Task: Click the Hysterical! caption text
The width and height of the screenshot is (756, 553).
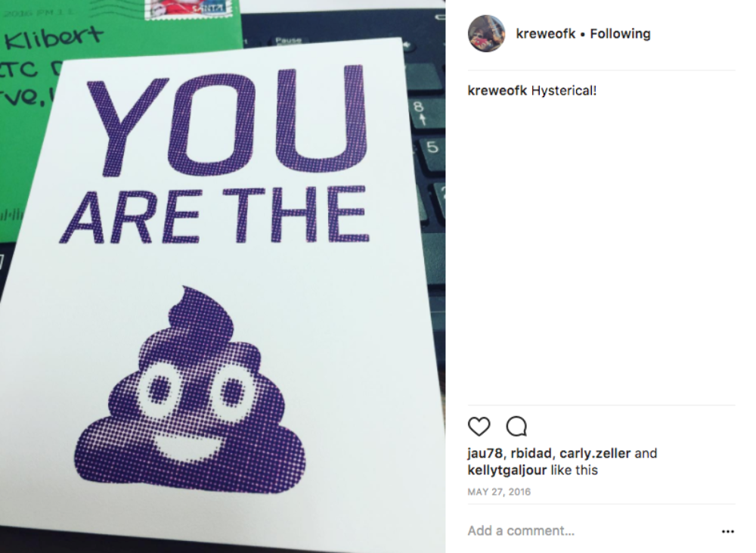Action: [564, 90]
